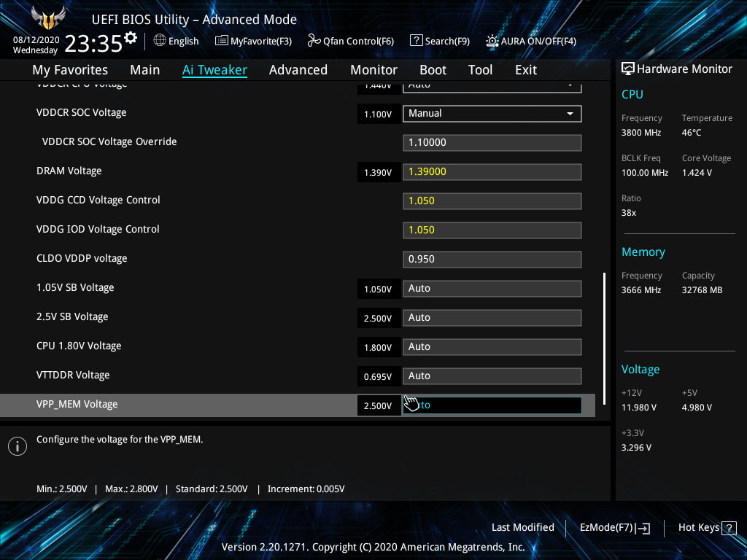The image size is (747, 560).
Task: Click the 2.5V SB Voltage field
Action: (492, 318)
